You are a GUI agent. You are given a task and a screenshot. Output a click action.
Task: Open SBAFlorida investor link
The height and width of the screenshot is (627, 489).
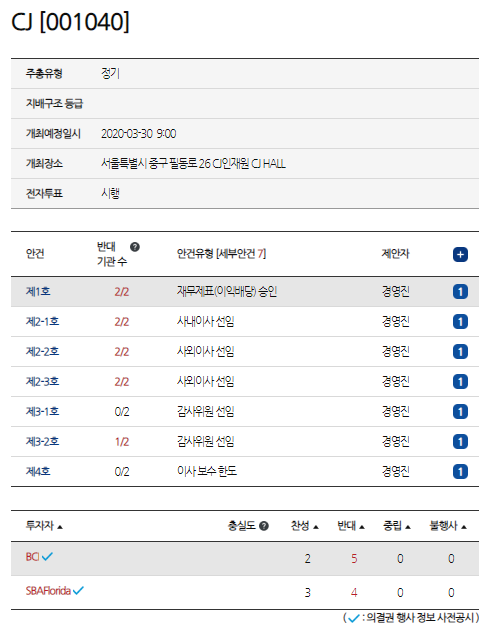click(x=48, y=591)
